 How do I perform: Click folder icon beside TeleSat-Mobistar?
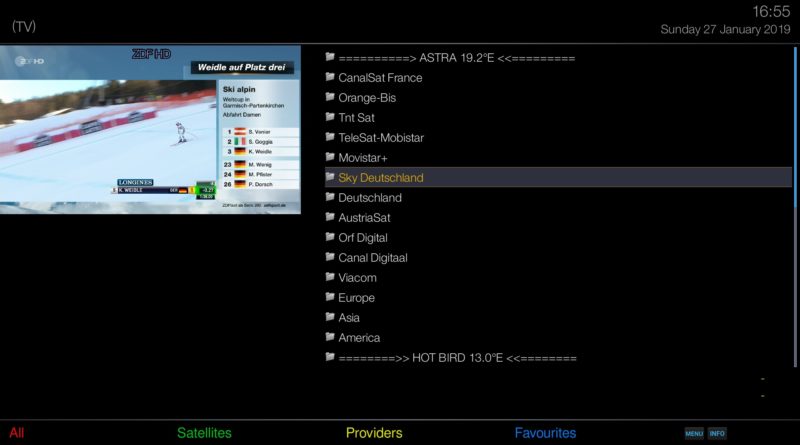[x=330, y=136]
